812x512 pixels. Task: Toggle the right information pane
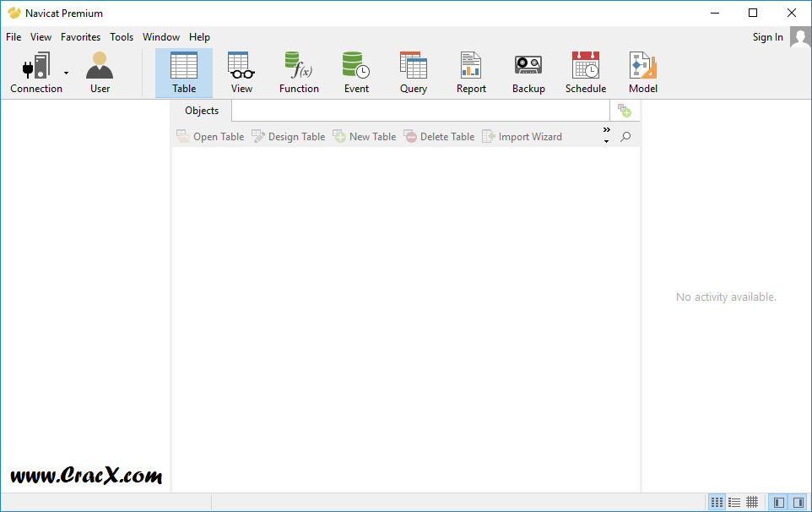tap(798, 502)
